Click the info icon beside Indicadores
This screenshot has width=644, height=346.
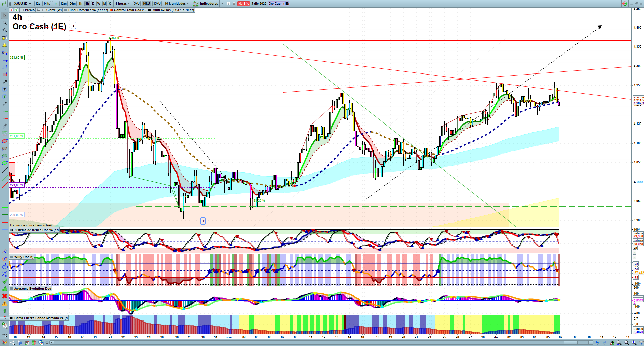(228, 4)
